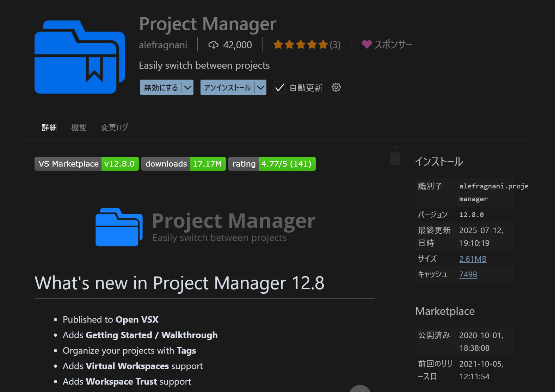Click the Virtual Workspaces support bullet
The width and height of the screenshot is (555, 392).
133,366
